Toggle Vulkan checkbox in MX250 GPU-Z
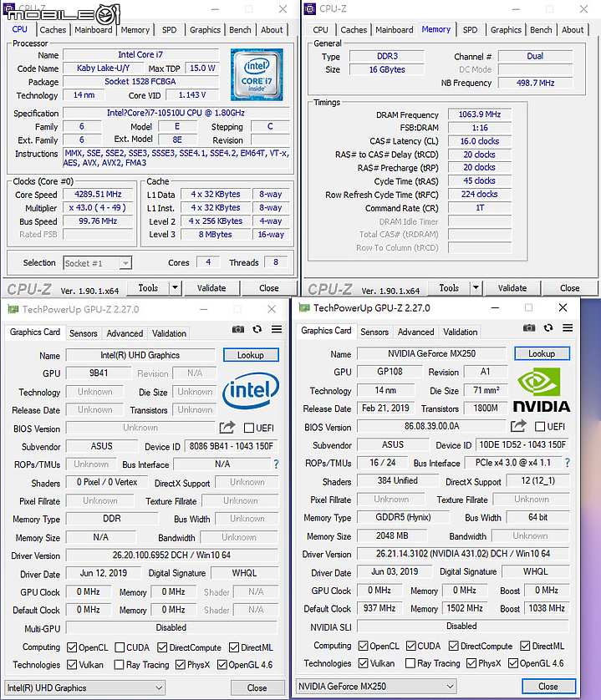The width and height of the screenshot is (601, 700). tap(364, 663)
